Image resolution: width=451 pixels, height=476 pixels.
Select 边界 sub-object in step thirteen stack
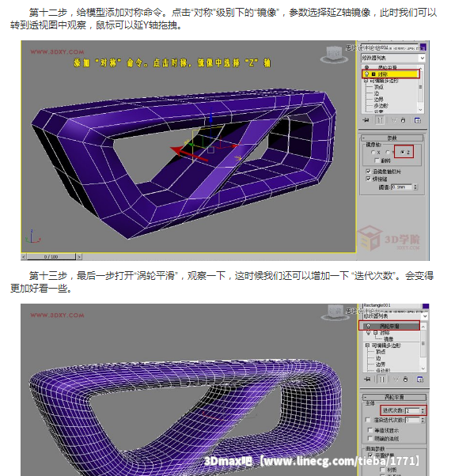(x=381, y=365)
